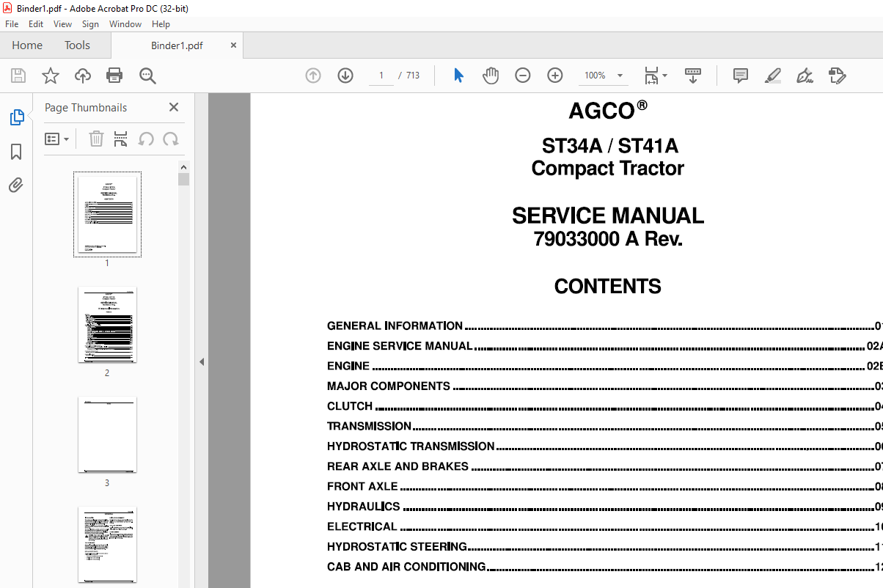883x588 pixels.
Task: Open the Window menu
Action: click(x=125, y=24)
